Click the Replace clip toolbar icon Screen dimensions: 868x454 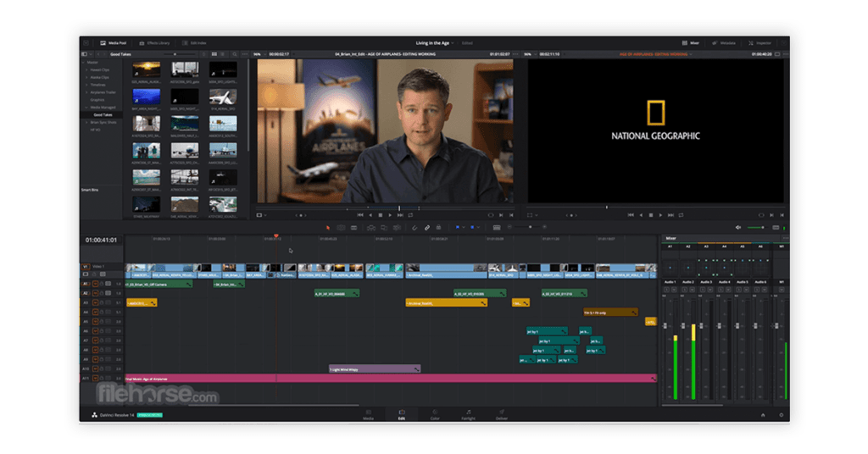coord(398,228)
